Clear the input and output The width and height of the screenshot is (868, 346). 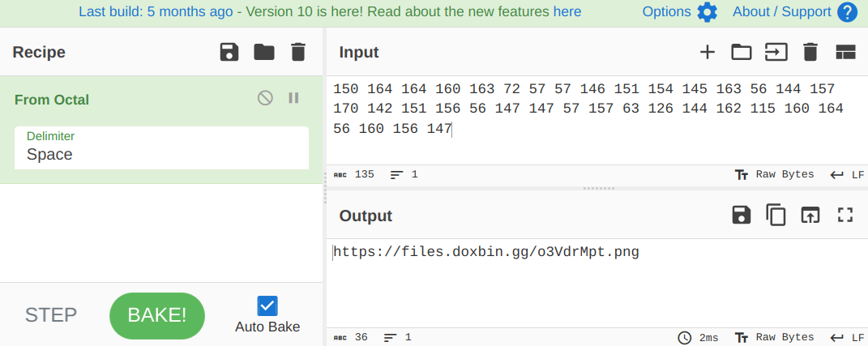(x=810, y=52)
